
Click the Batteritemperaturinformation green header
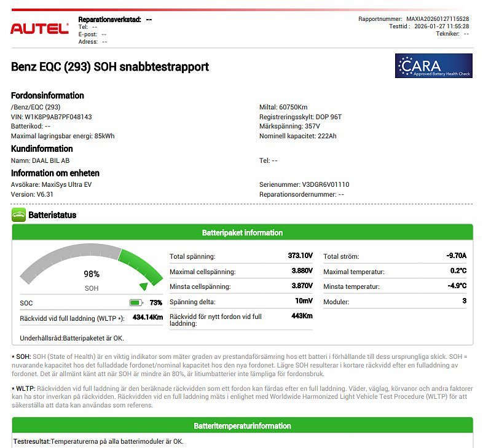click(x=242, y=426)
